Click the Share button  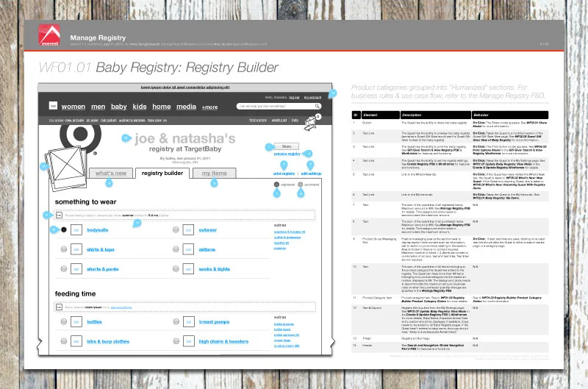click(287, 146)
